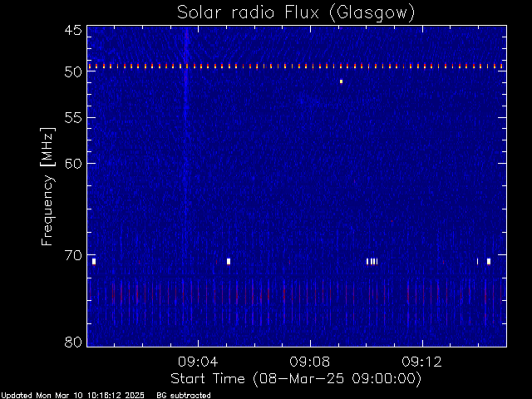Click the 80 MHz axis tick label
This screenshot has width=532, height=399.
73,342
